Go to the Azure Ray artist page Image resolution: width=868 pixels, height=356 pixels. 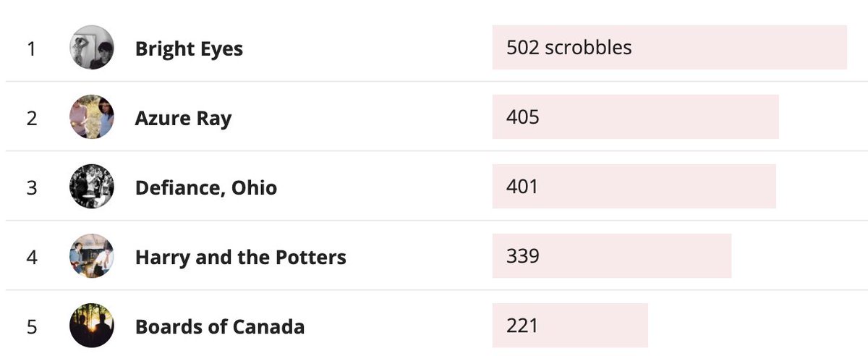(183, 118)
